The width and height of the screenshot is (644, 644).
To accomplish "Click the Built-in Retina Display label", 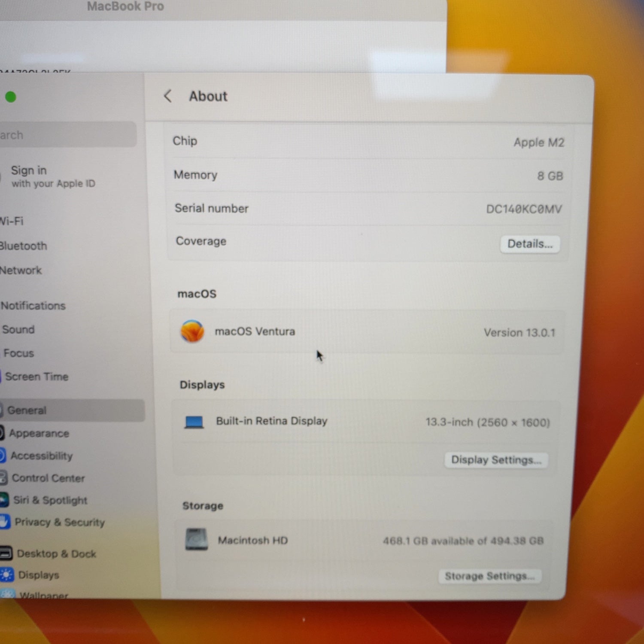I will (272, 421).
